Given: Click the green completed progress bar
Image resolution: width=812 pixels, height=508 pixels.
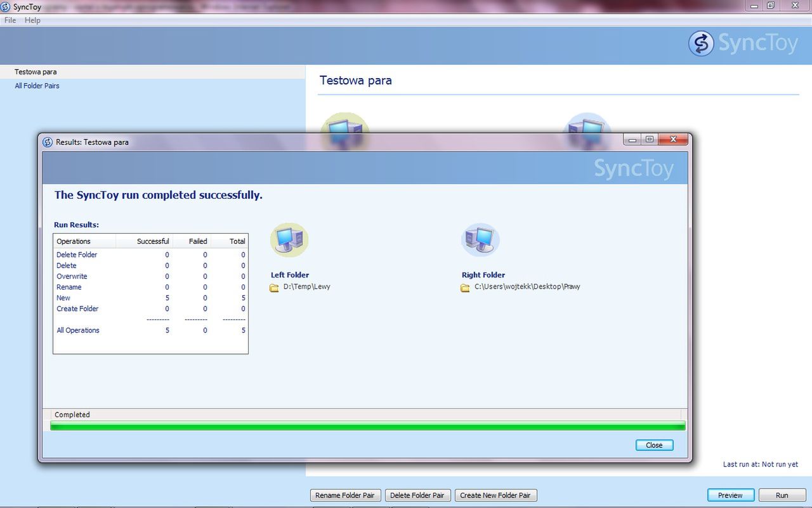Looking at the screenshot, I should pos(368,425).
